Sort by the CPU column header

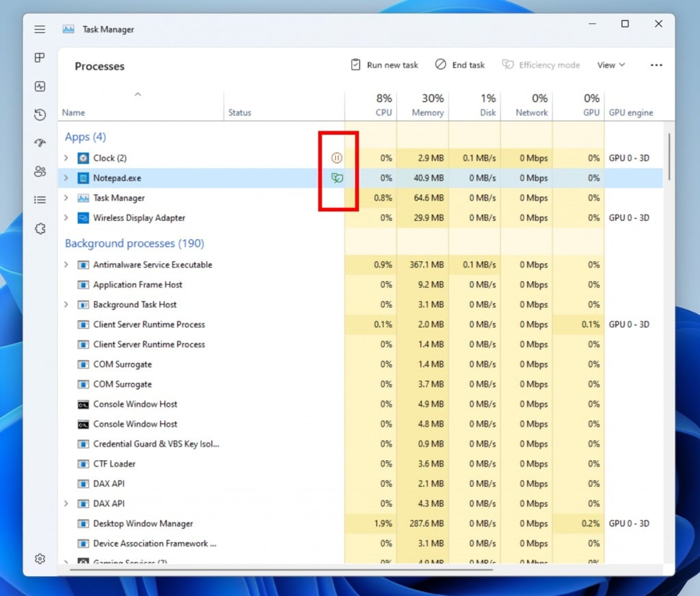[x=370, y=106]
